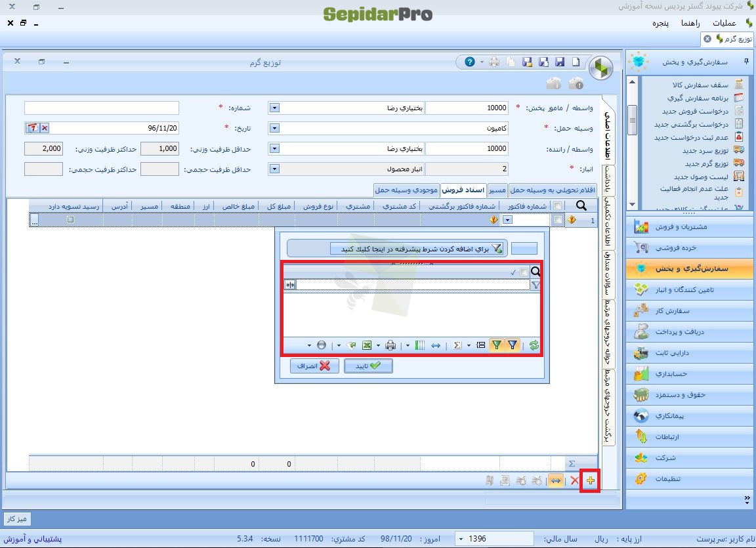Click the sigma icon in grid footer
756x548 pixels.
tap(572, 463)
